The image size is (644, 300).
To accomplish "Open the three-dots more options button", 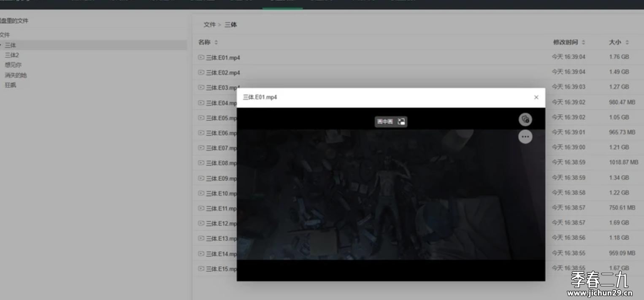I will [525, 137].
